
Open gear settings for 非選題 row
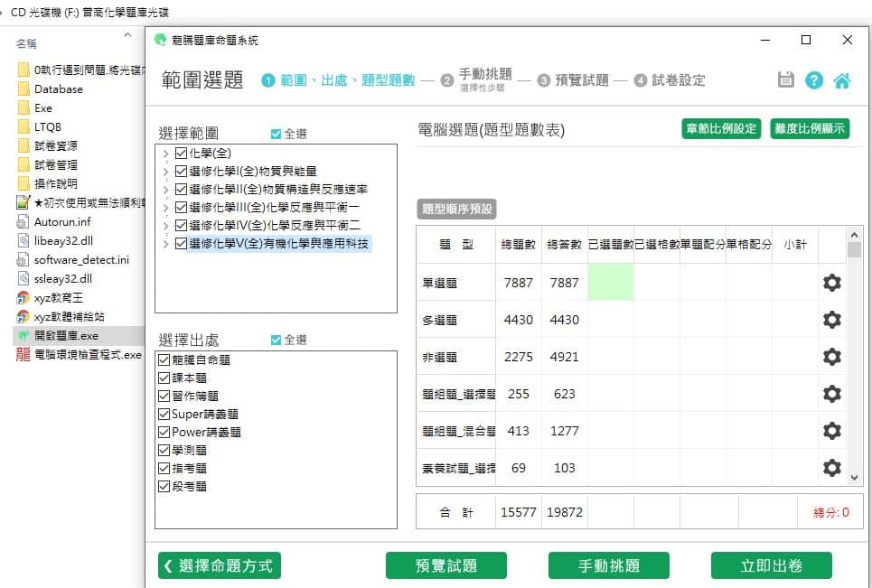pos(832,357)
